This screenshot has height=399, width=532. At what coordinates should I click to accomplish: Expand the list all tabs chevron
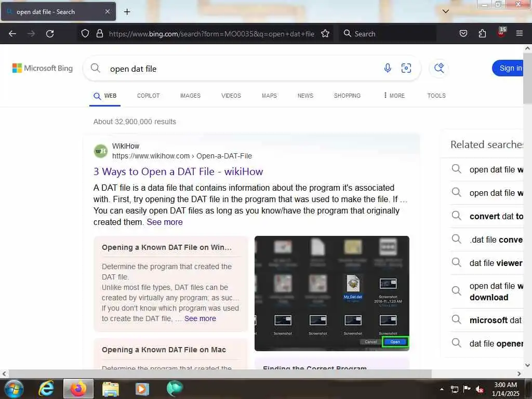(x=445, y=11)
